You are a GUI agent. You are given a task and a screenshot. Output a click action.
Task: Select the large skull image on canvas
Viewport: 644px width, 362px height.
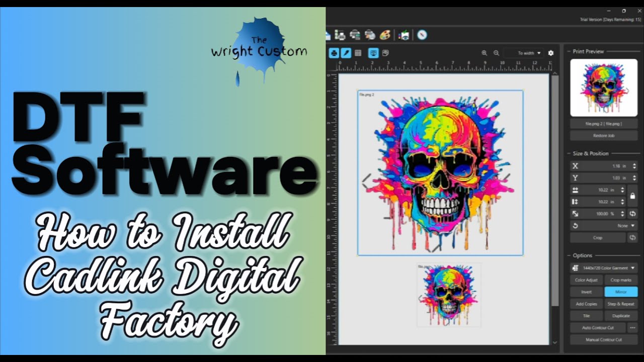pyautogui.click(x=440, y=173)
